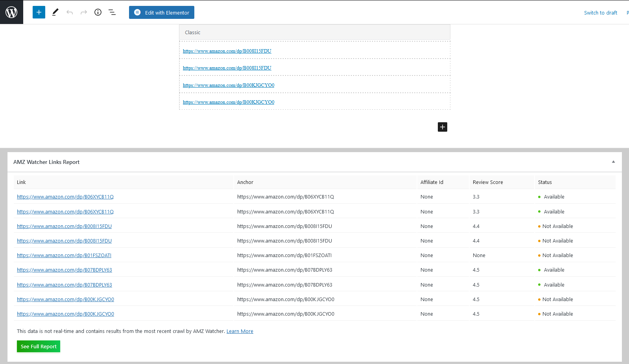Viewport: 629px width, 364px height.
Task: Select Affiliate Id None in first B06XYCB11Q row
Action: point(427,197)
